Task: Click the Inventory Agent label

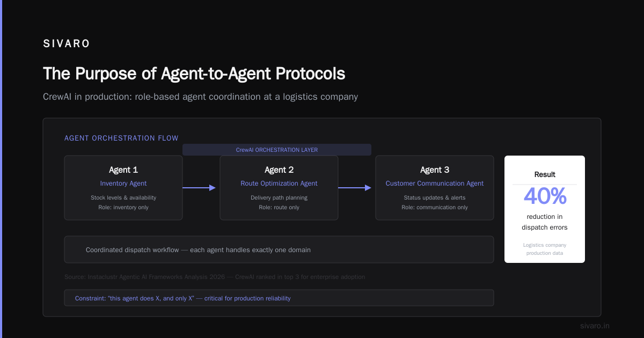Action: click(x=123, y=183)
